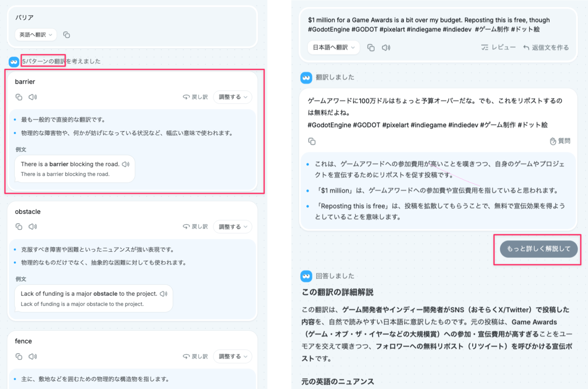Play audio for the barrier translation

click(32, 97)
